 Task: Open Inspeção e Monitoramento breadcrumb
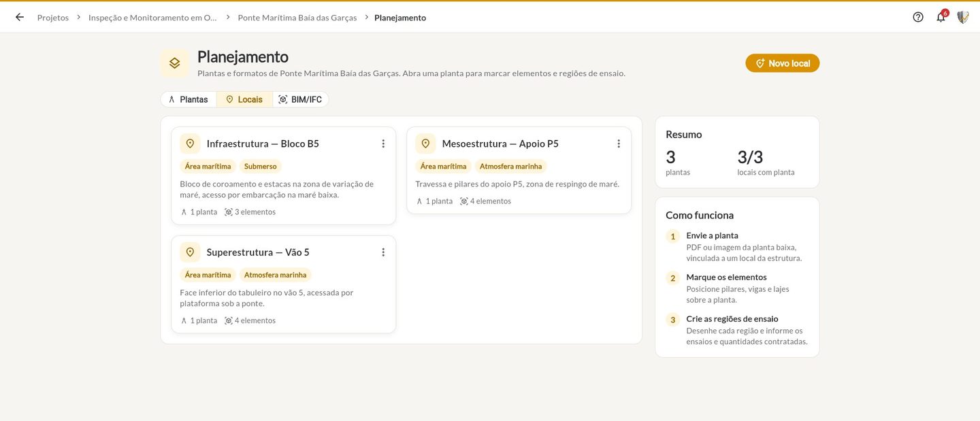[153, 18]
